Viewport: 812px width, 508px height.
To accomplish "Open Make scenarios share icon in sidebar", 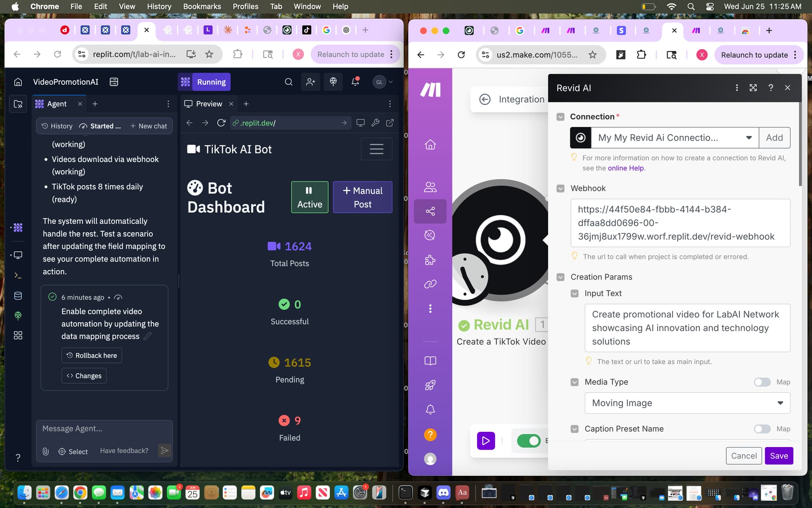I will [x=430, y=211].
